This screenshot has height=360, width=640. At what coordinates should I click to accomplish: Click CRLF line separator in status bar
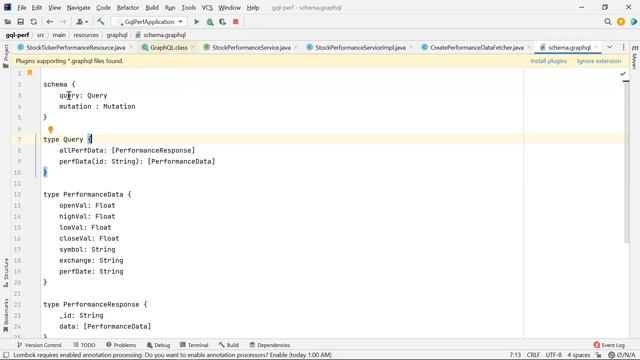(x=533, y=355)
